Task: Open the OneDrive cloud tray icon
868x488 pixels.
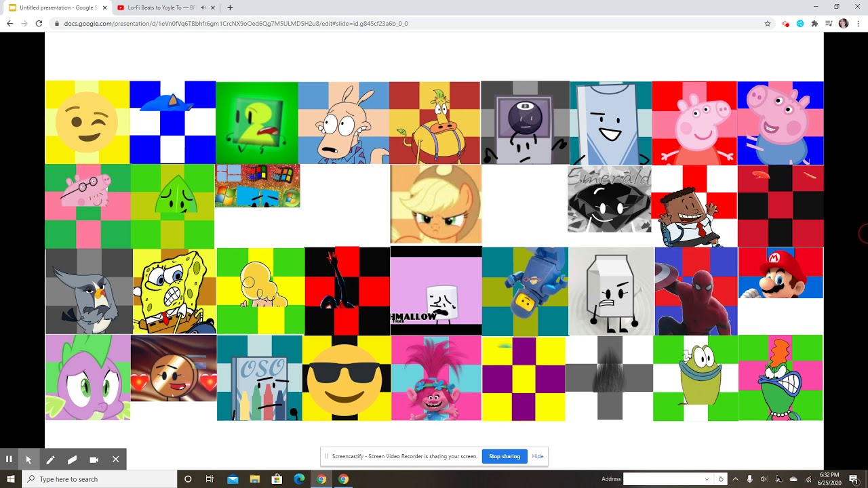Action: (x=793, y=479)
